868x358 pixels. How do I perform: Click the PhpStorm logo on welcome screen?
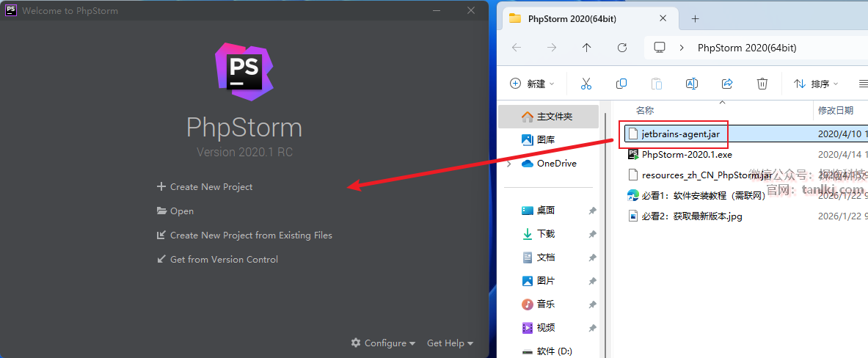click(x=244, y=73)
